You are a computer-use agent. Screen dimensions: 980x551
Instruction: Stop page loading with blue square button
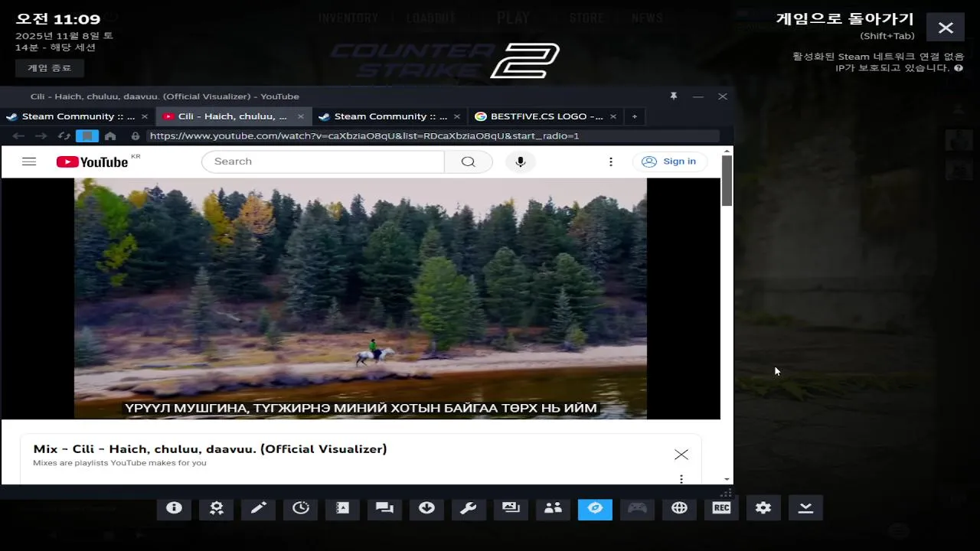click(87, 136)
